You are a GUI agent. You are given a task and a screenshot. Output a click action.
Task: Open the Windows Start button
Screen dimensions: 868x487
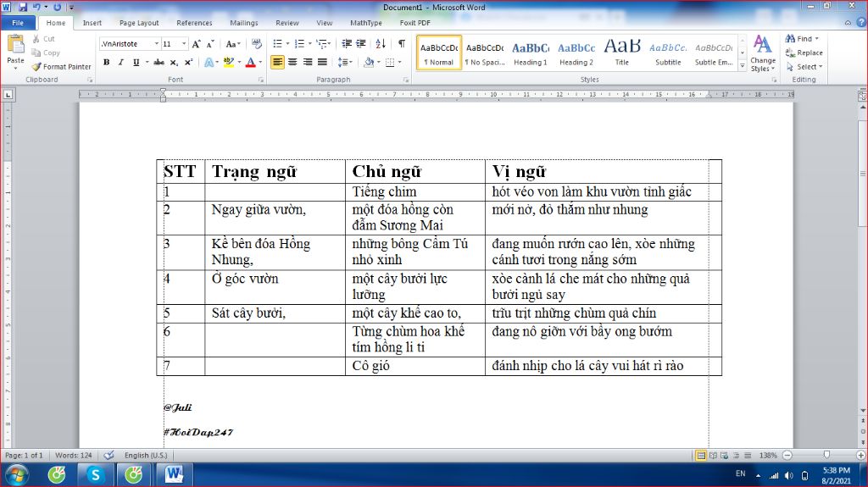17,475
